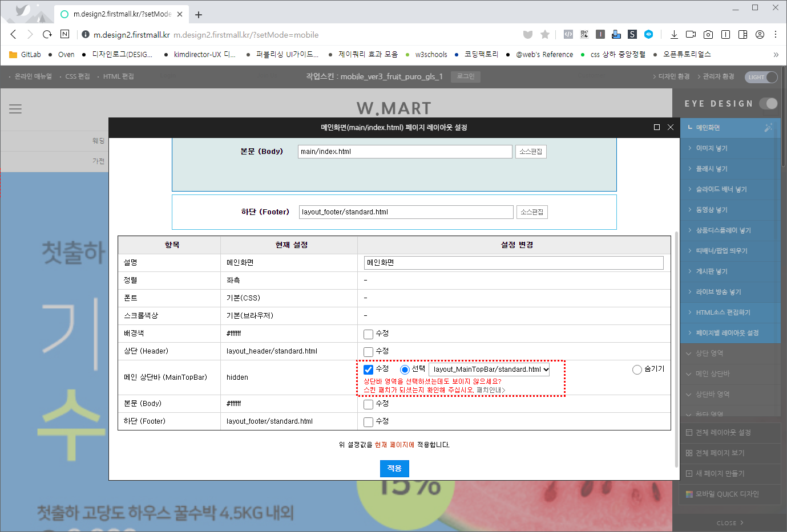Bookmark this page with the star icon
The width and height of the screenshot is (787, 532).
[x=545, y=34]
